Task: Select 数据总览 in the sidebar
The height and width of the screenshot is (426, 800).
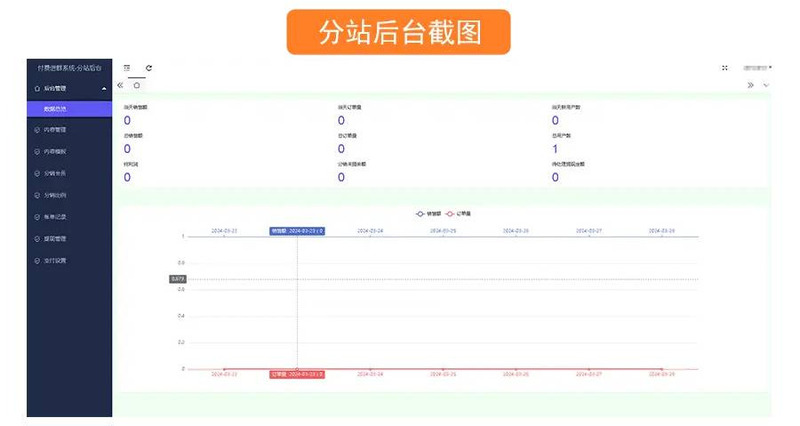Action: (56, 108)
